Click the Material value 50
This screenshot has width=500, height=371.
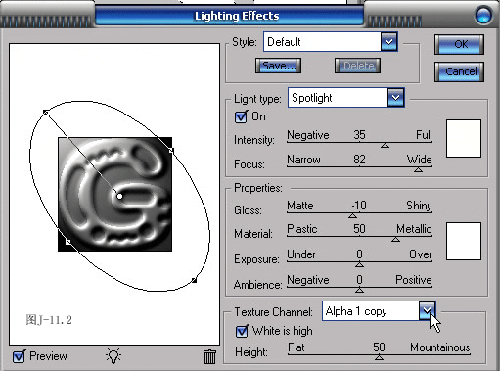[x=359, y=229]
